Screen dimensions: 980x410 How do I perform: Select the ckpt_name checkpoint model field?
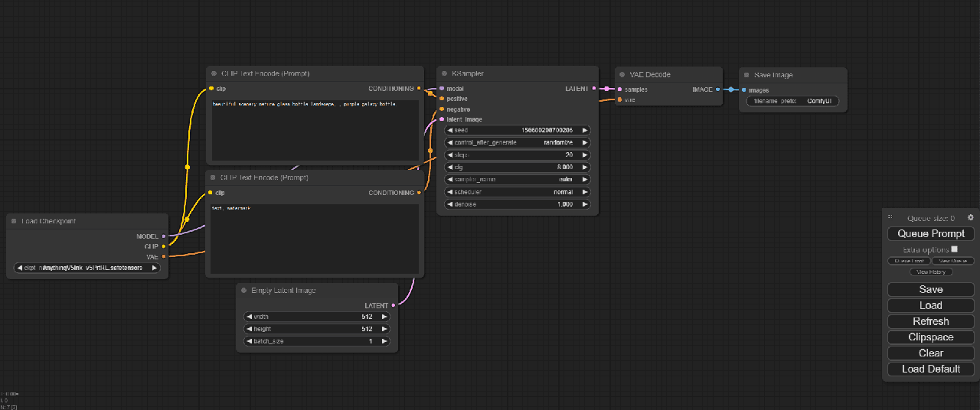point(87,268)
